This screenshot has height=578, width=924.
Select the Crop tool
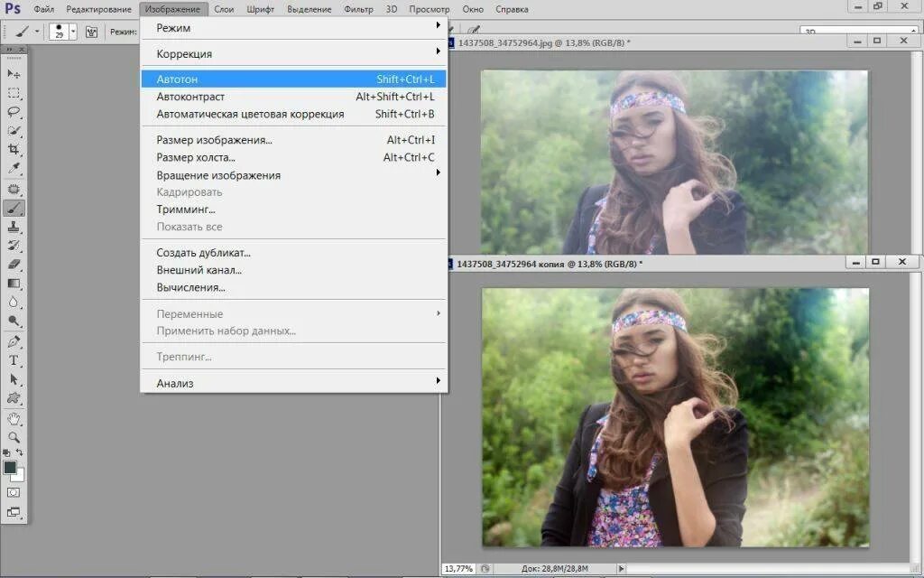coord(14,149)
